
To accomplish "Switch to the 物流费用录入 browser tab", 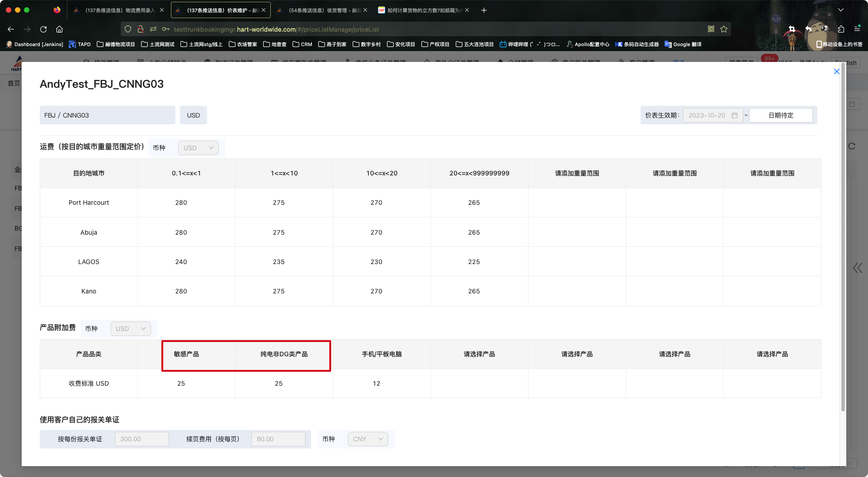I will tap(118, 10).
